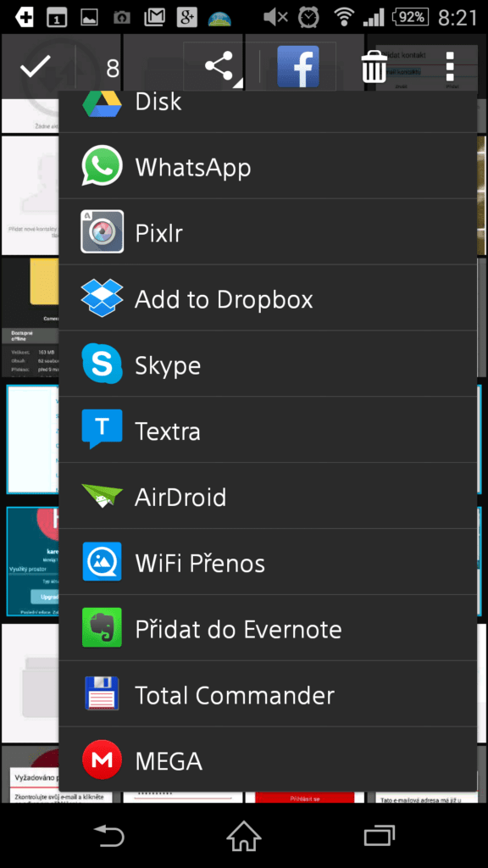Tap the red MEGA icon

pos(103,760)
